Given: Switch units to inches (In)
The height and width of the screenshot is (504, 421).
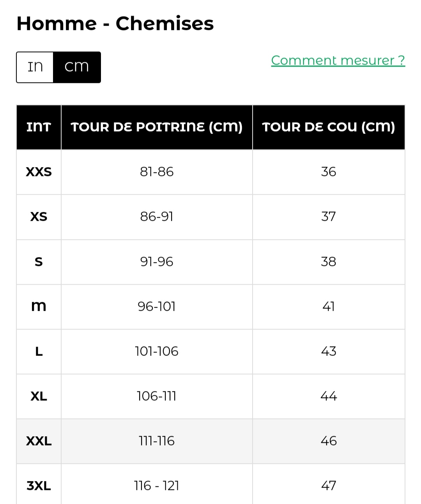Looking at the screenshot, I should point(35,67).
